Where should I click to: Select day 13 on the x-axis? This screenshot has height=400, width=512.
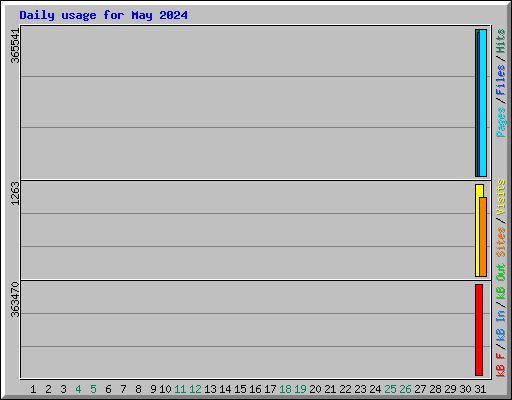(210, 389)
